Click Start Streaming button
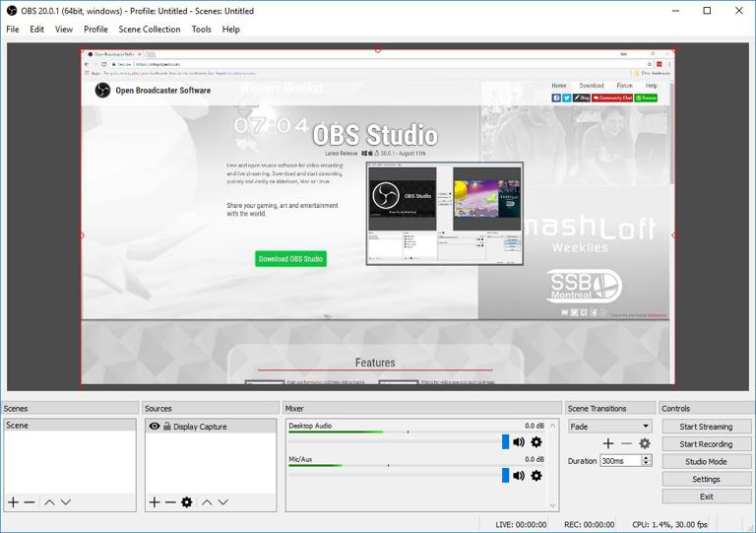Viewport: 756px width, 533px height. tap(706, 427)
